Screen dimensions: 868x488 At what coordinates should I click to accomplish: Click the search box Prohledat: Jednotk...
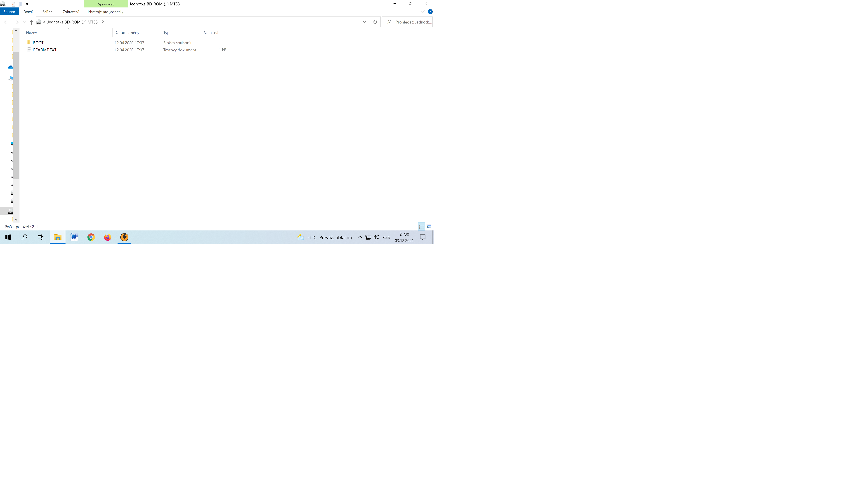(x=413, y=22)
